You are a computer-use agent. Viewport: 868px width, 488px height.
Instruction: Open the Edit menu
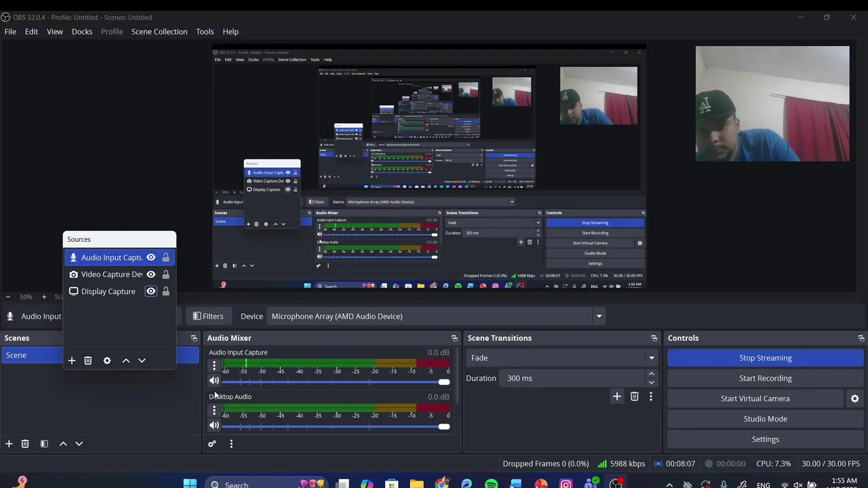(31, 32)
